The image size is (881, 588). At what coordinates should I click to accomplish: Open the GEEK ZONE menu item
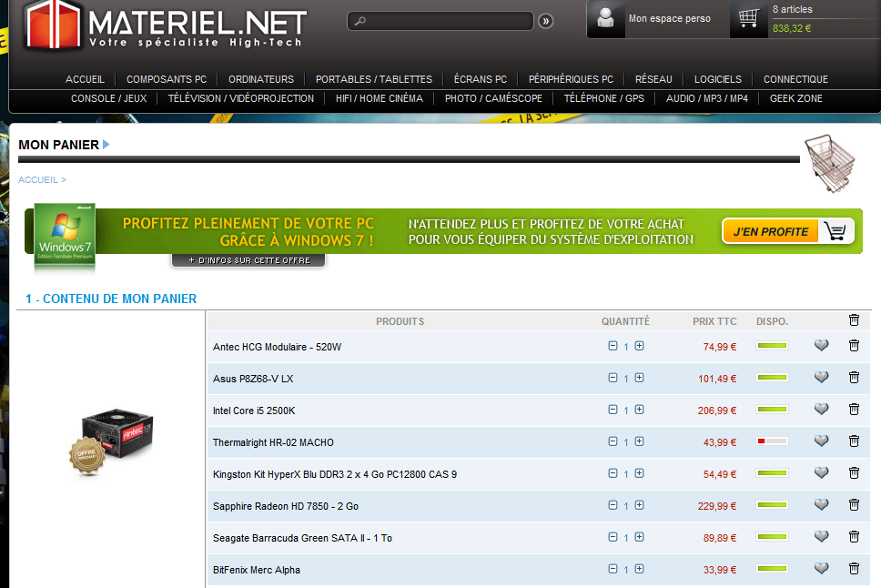coord(796,98)
